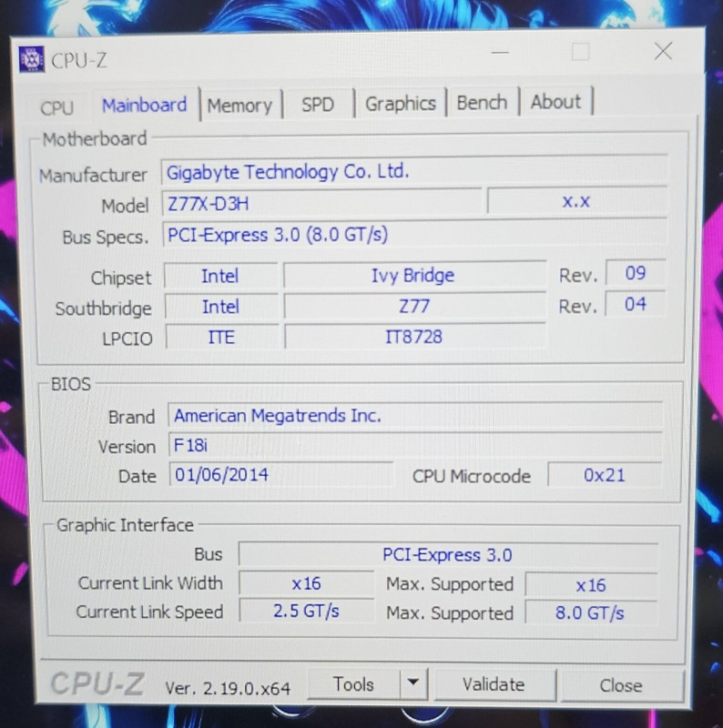723x728 pixels.
Task: Click the LPCIO IT8728 field
Action: point(414,336)
